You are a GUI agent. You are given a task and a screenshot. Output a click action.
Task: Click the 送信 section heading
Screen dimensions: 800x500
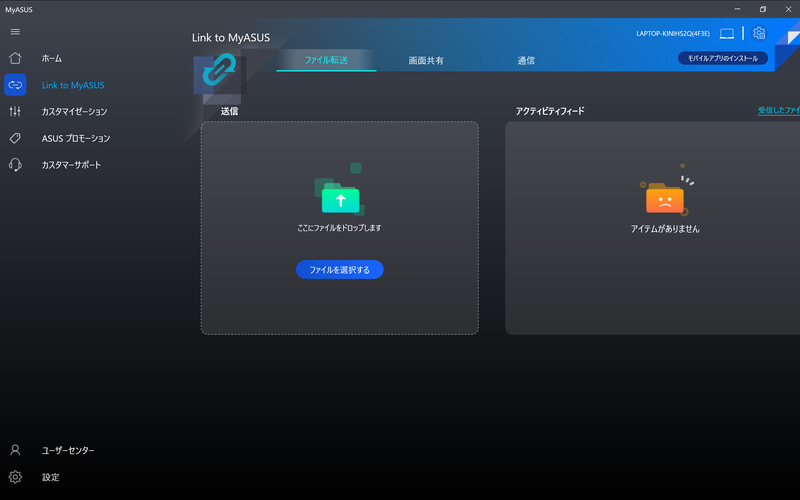click(229, 111)
